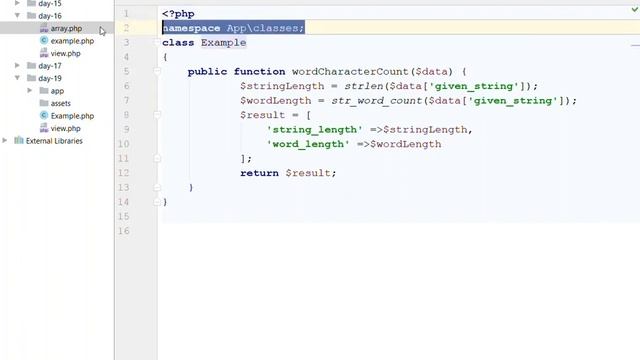Image resolution: width=640 pixels, height=360 pixels.
Task: Click the day-19 folder icon
Action: tap(31, 78)
